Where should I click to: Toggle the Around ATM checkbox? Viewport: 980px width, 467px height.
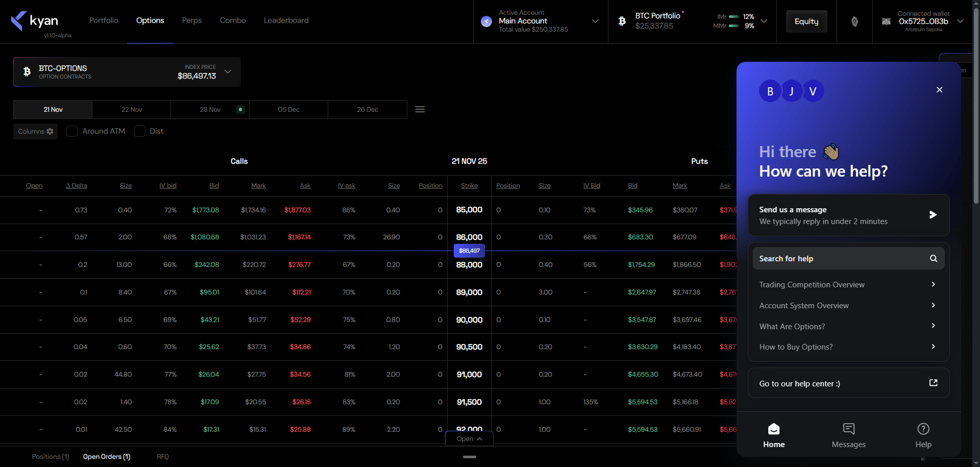(72, 131)
